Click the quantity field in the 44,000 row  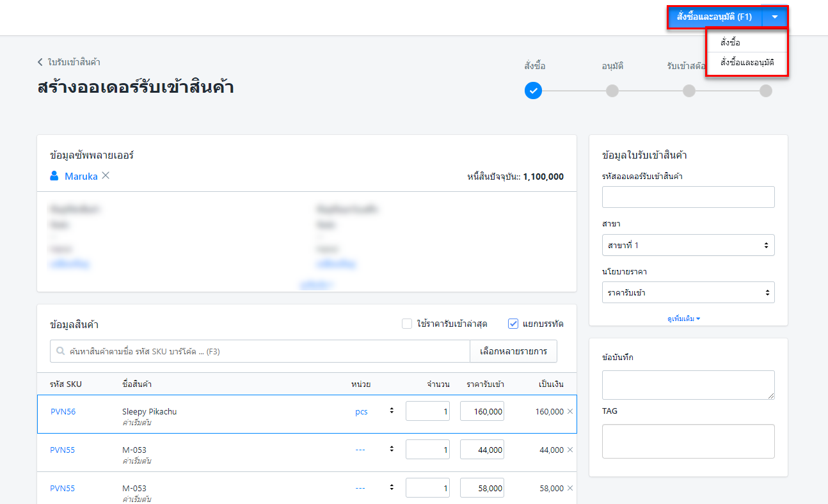427,450
